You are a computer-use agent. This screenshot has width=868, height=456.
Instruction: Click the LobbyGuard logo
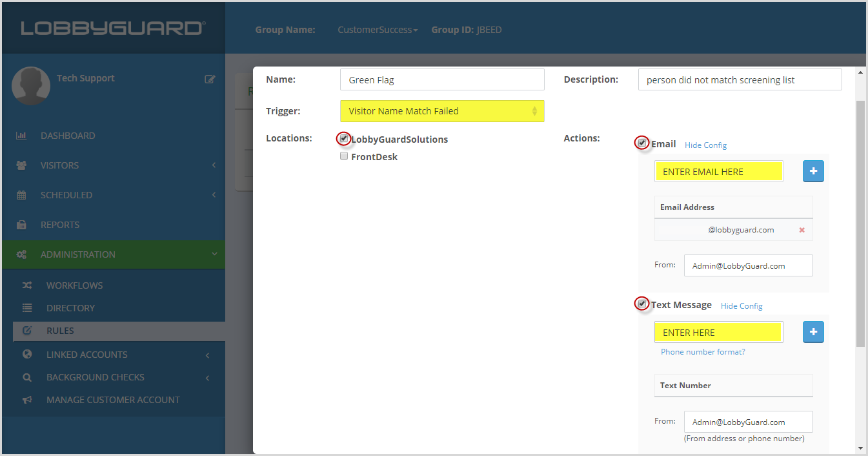coord(114,28)
